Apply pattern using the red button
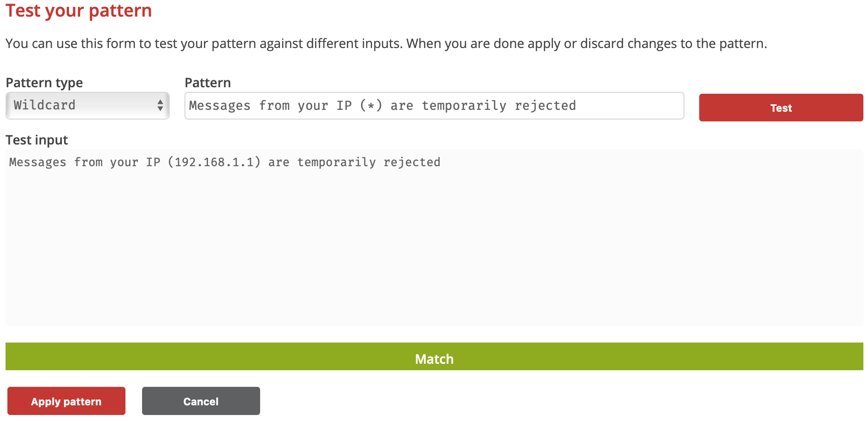 pyautogui.click(x=66, y=401)
